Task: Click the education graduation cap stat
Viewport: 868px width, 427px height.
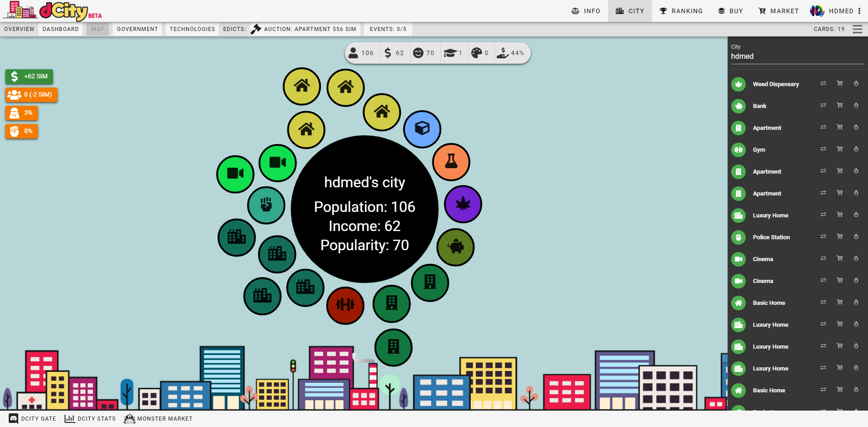Action: [450, 53]
